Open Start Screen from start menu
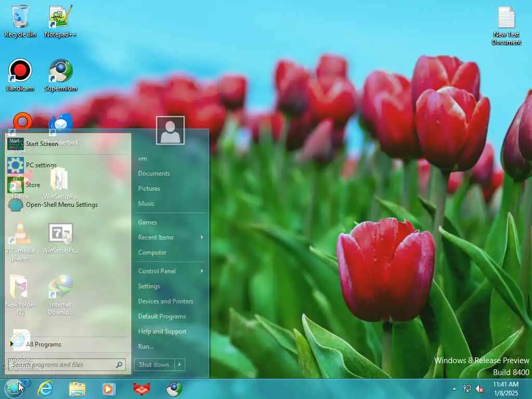Image resolution: width=532 pixels, height=399 pixels. click(67, 144)
